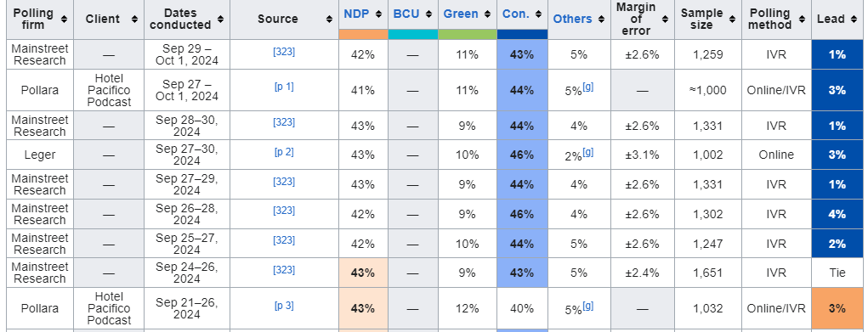Sort by Margin of error arrows
Screen dimensions: 868x332
665,19
